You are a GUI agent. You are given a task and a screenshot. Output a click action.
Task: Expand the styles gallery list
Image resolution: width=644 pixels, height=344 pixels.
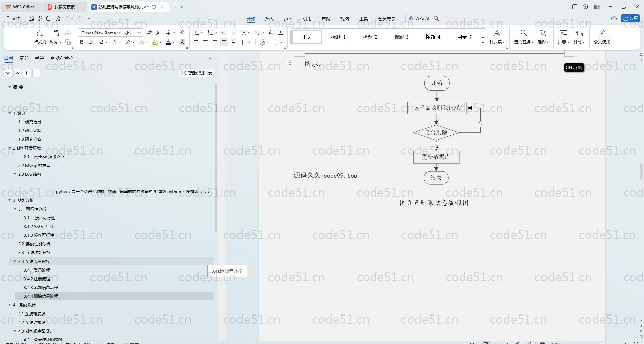pos(483,42)
